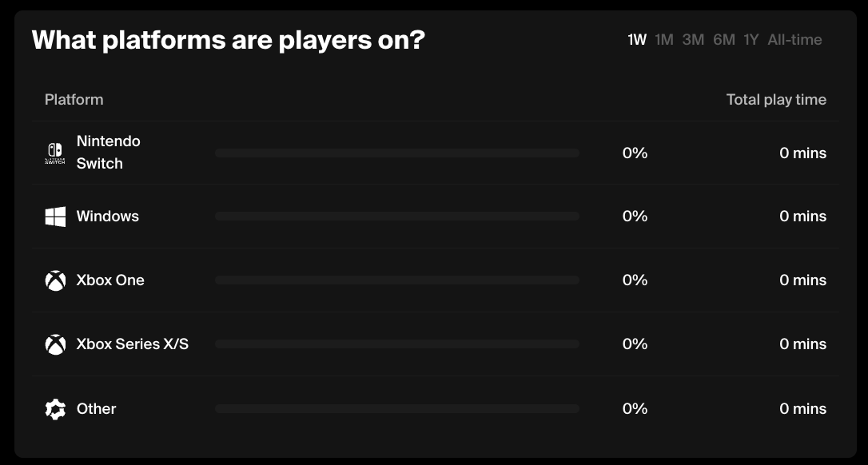
Task: Click the Nintendo Switch progress bar
Action: pyautogui.click(x=396, y=153)
